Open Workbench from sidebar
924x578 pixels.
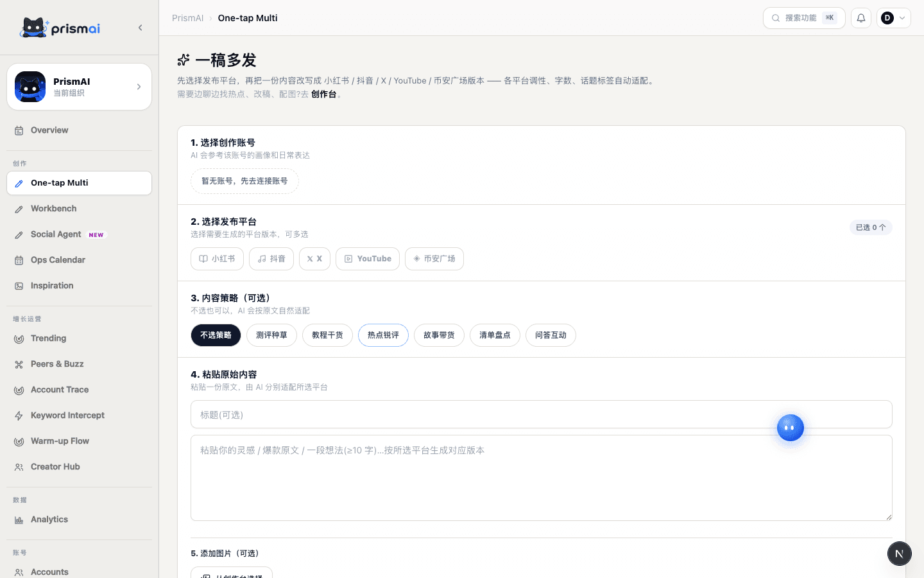79,209
